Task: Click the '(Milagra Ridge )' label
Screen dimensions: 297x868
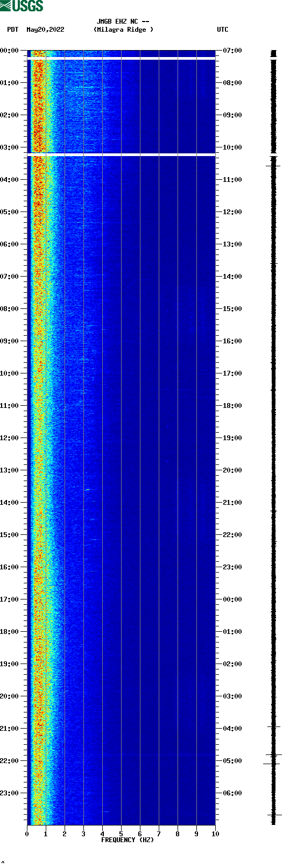Action: pyautogui.click(x=123, y=30)
